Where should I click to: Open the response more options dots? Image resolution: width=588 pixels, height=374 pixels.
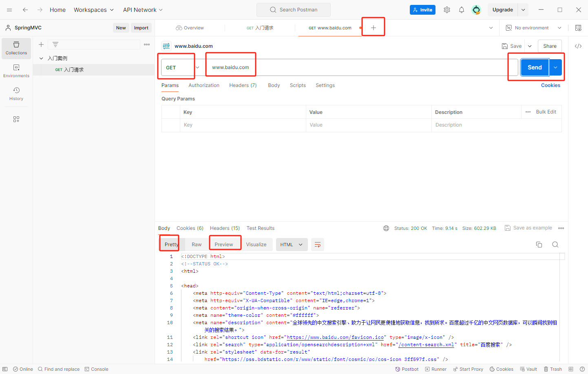pyautogui.click(x=561, y=228)
